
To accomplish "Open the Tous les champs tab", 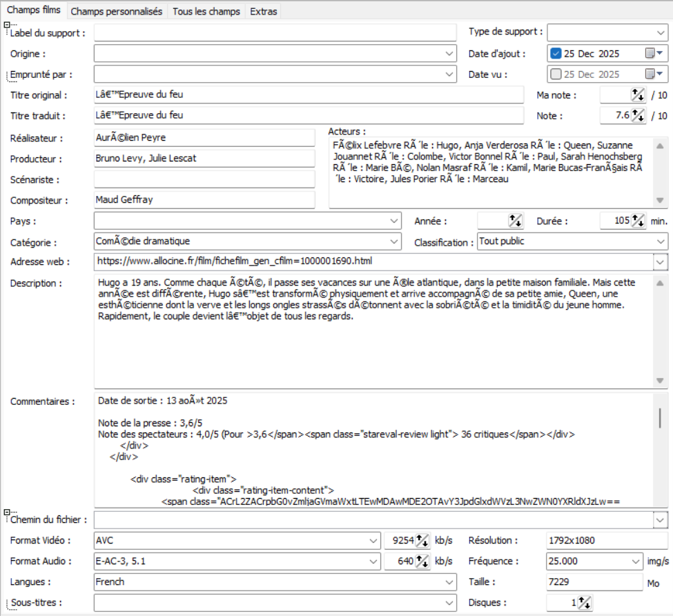I will [206, 12].
